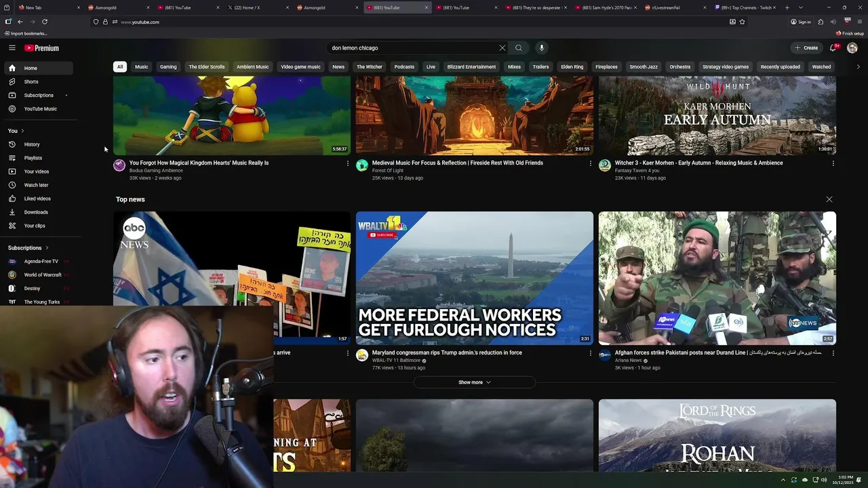
Task: Select Video game music chip
Action: 300,67
